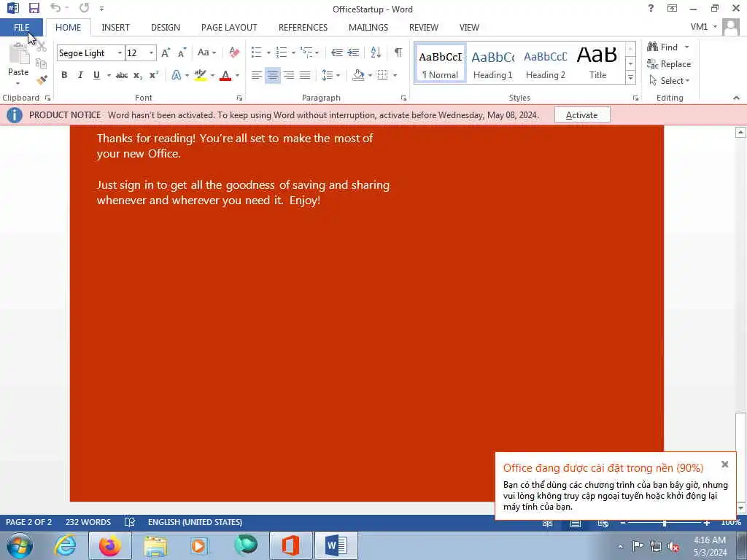Open the font name dropdown Segoe Light

pyautogui.click(x=120, y=52)
